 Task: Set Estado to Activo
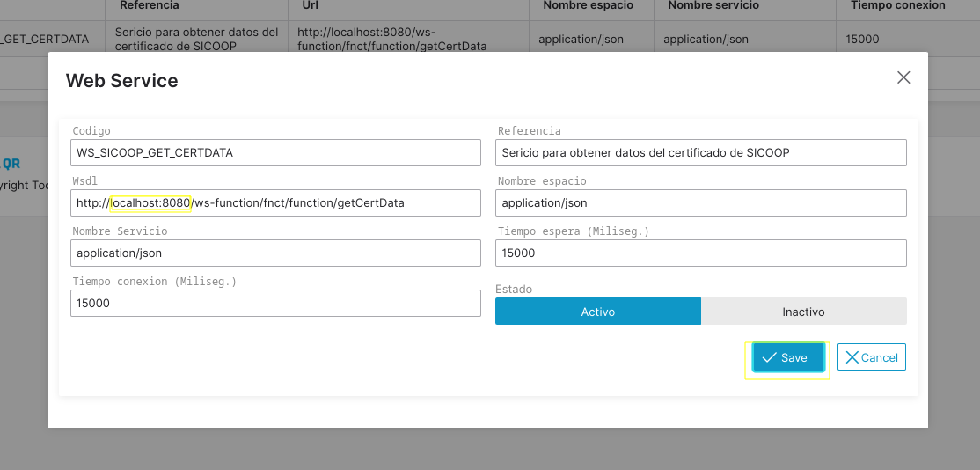(x=597, y=312)
